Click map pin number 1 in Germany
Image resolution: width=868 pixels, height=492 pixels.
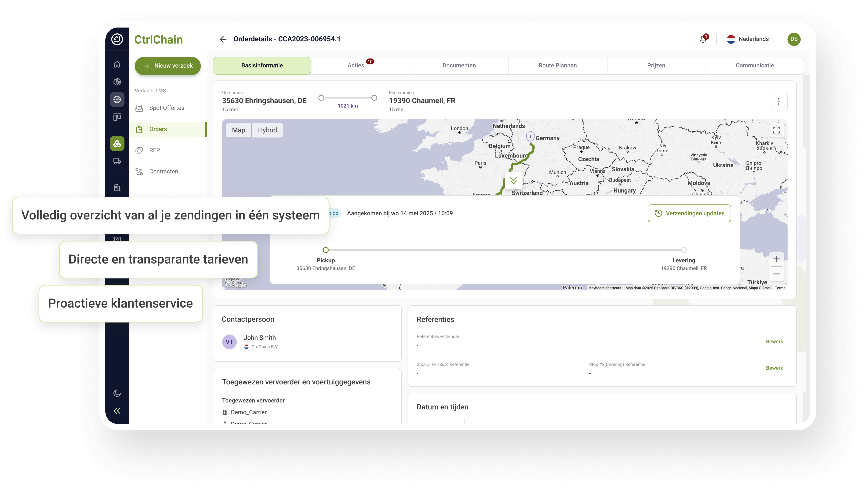(x=530, y=137)
